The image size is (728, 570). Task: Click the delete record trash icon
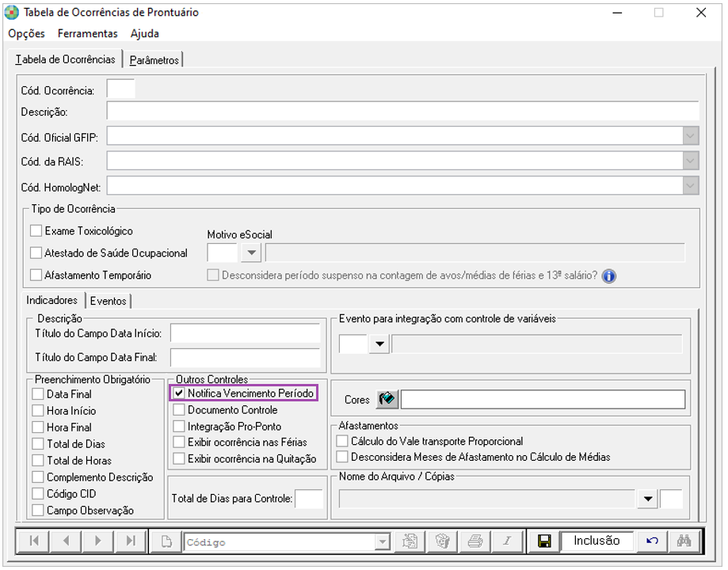[x=443, y=541]
